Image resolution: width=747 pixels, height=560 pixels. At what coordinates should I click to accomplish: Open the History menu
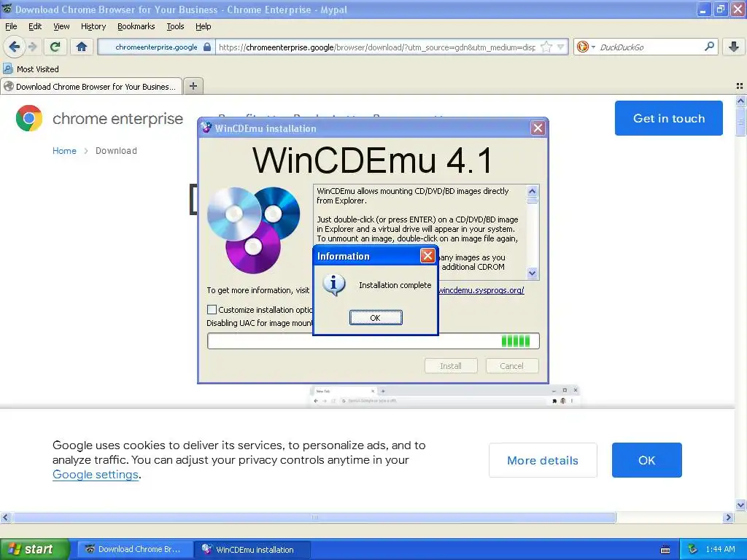coord(93,26)
